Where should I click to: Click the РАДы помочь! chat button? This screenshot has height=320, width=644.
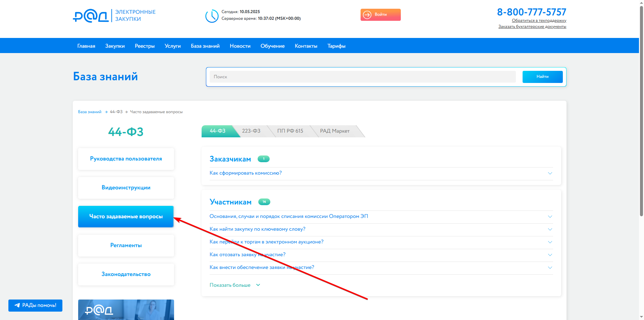35,306
